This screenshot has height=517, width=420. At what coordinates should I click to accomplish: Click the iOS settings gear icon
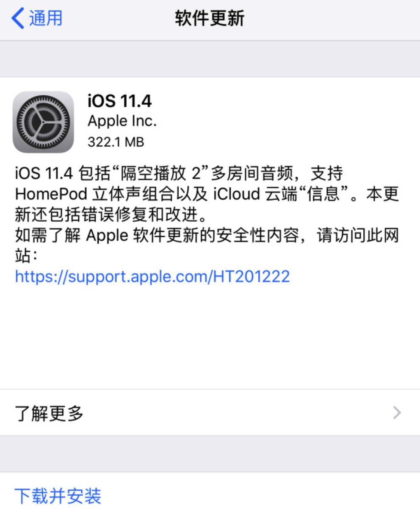coord(43,122)
